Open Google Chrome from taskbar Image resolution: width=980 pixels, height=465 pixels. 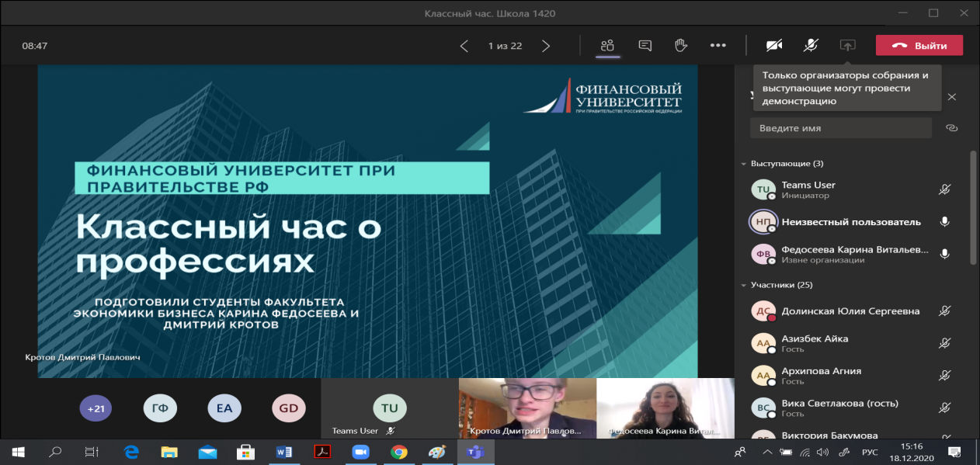(x=398, y=451)
